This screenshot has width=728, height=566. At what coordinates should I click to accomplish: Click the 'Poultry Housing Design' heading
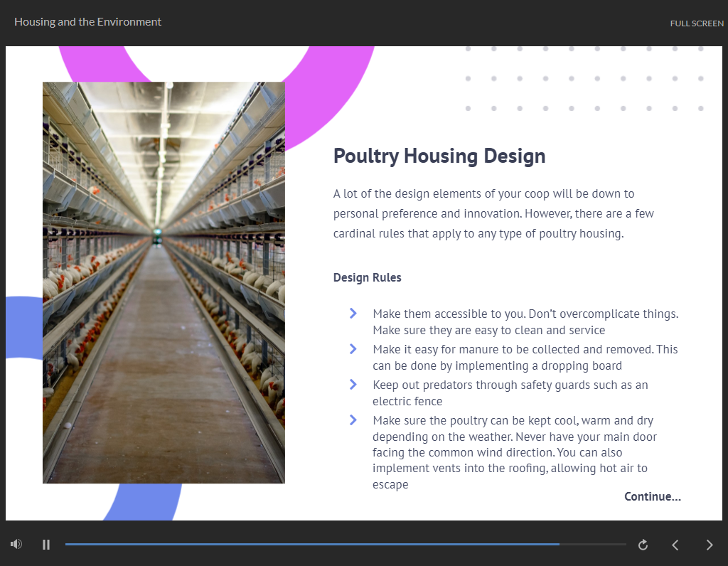coord(439,156)
